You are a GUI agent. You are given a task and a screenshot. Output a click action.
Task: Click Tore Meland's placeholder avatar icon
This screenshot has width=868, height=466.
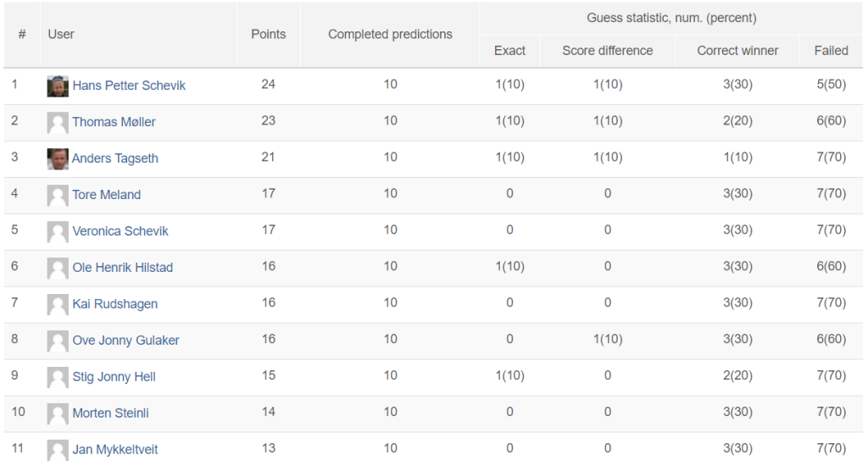coord(58,196)
